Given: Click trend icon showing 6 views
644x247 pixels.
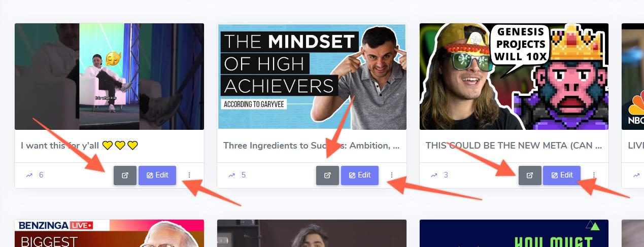Looking at the screenshot, I should pos(29,175).
